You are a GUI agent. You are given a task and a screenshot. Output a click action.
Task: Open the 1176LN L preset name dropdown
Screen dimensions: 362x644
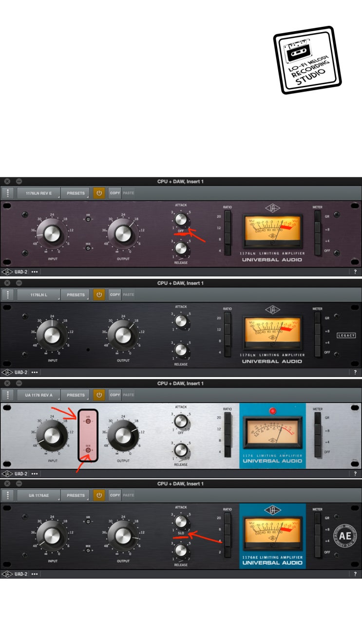pos(38,294)
